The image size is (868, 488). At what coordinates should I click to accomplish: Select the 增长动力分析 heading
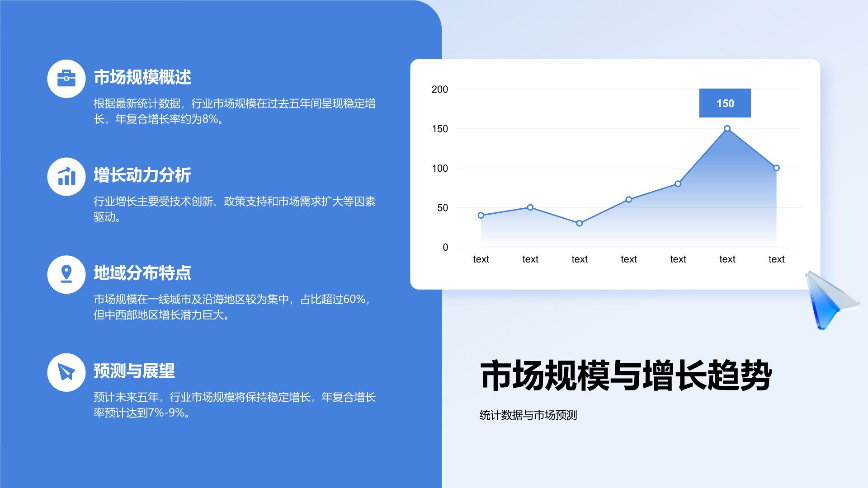point(142,175)
